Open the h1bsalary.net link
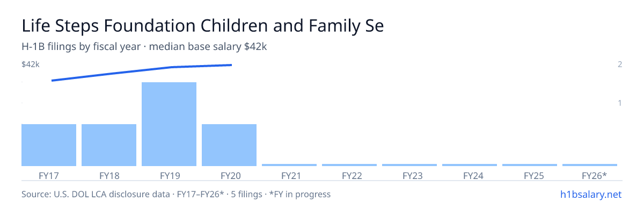Screen dimensions: 644x215 [x=591, y=194]
